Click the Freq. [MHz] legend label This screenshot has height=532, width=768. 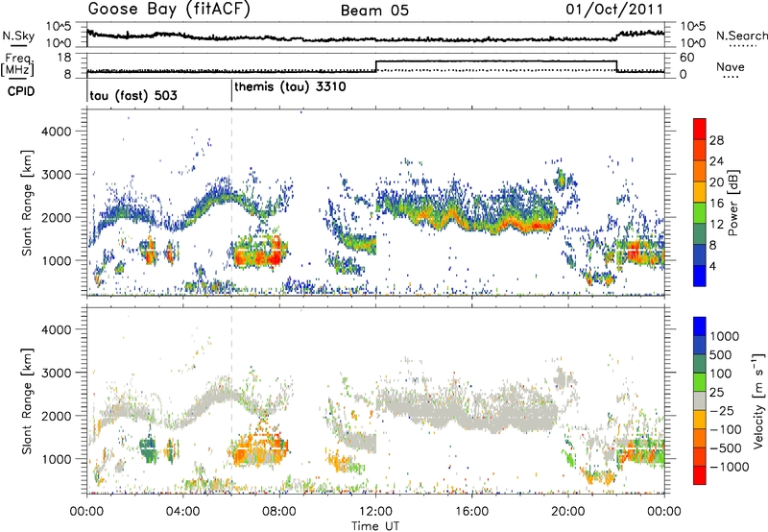click(x=18, y=64)
